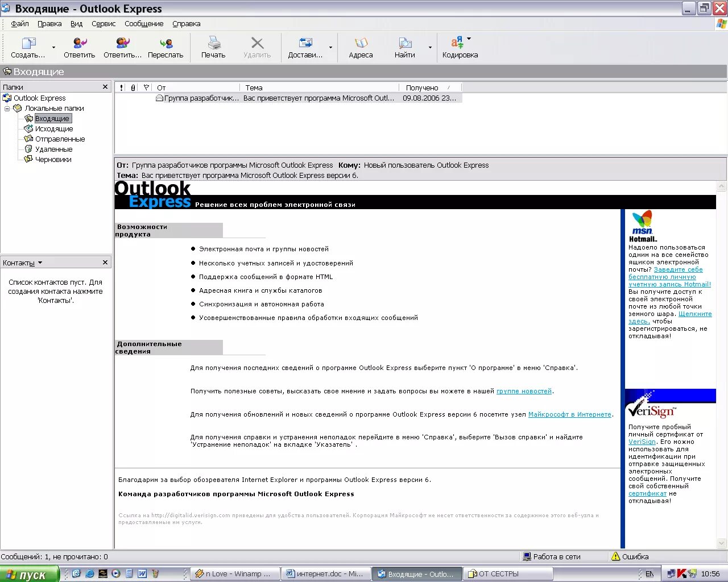This screenshot has height=582, width=728.
Task: Collapse the Локальные папки tree node
Action: (7, 108)
